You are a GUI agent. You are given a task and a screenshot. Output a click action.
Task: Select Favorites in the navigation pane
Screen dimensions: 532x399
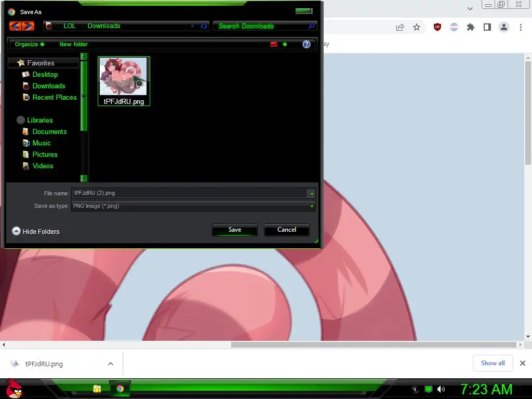point(41,63)
